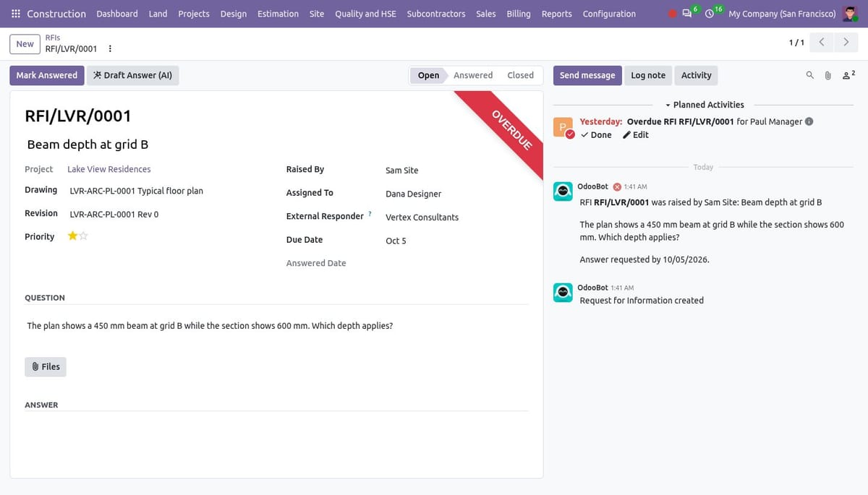868x495 pixels.
Task: Open the messages chat icon with badge 6
Action: click(687, 14)
